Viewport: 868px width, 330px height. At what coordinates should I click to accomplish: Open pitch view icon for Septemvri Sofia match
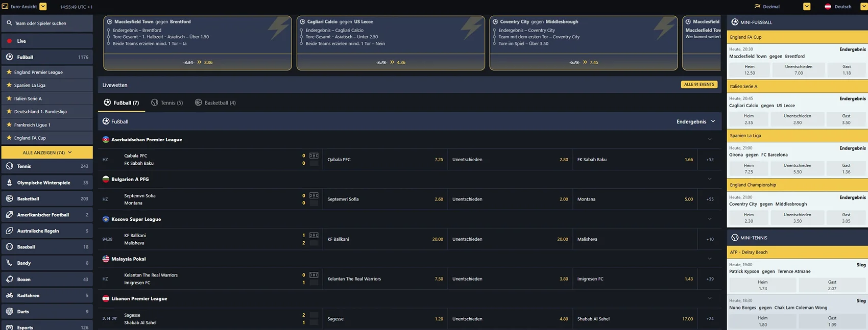(314, 195)
